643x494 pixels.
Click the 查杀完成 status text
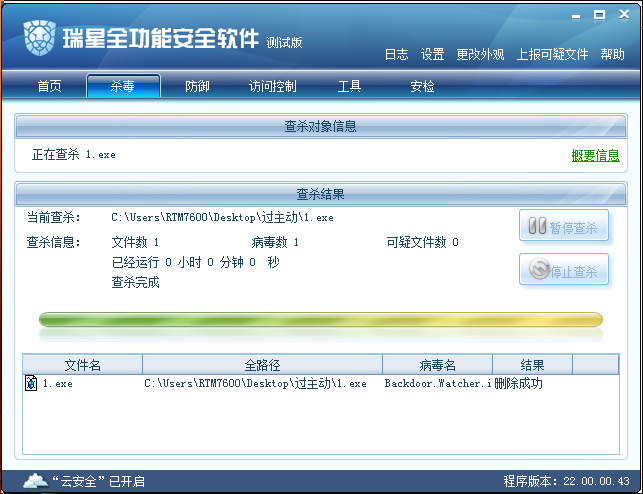[x=135, y=282]
